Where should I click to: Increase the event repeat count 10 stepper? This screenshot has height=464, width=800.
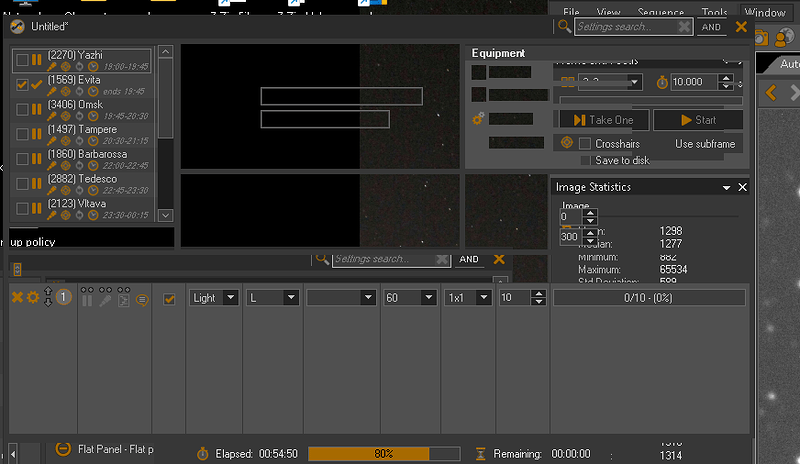pos(539,294)
